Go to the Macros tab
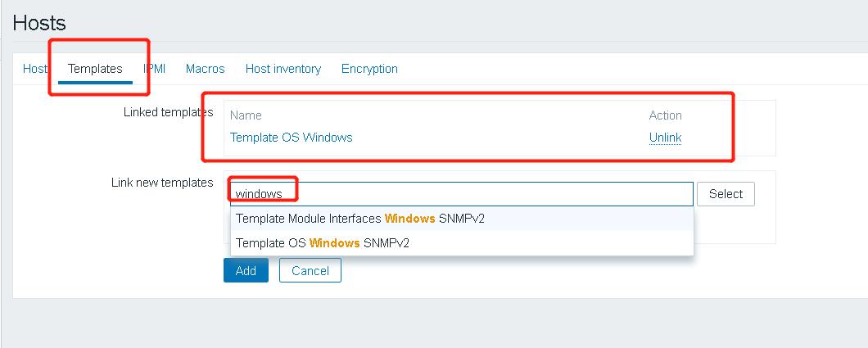 click(206, 69)
